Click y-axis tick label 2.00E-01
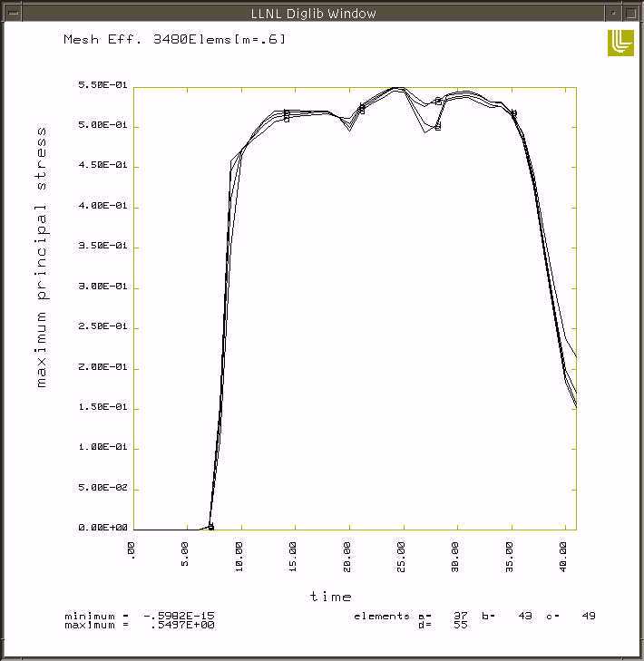This screenshot has height=661, width=644. coord(102,366)
